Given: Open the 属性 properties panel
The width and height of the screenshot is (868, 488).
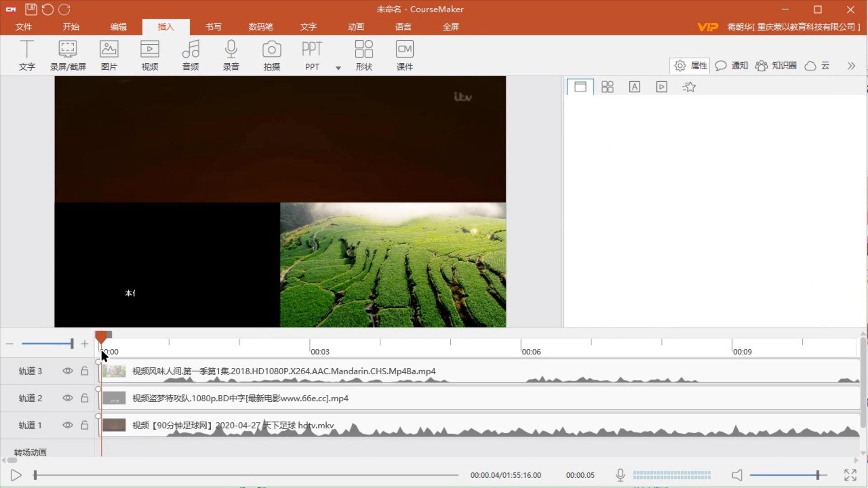Looking at the screenshot, I should pos(690,66).
